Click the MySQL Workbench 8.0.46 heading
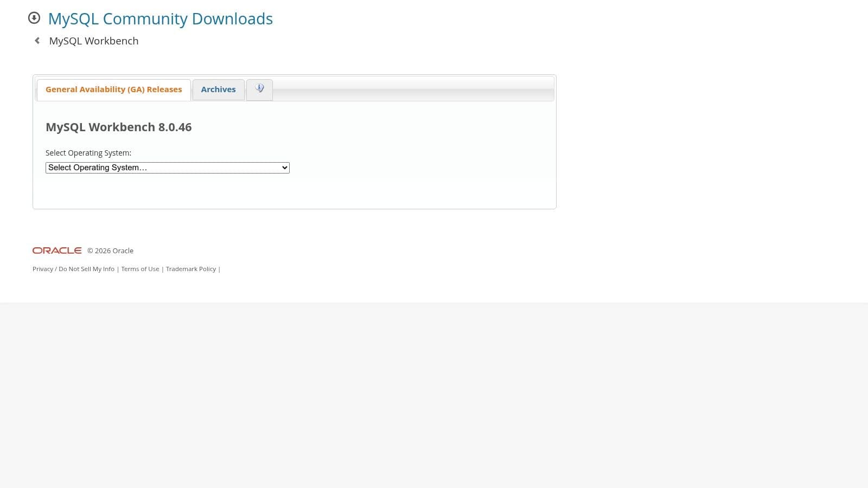868x488 pixels. coord(119,127)
